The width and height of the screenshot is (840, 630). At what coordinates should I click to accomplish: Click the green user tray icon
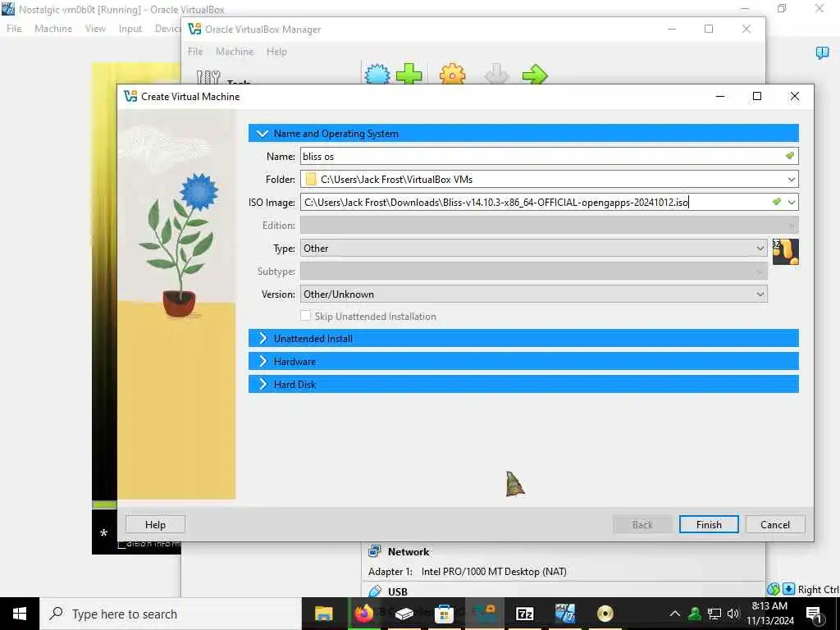point(695,614)
